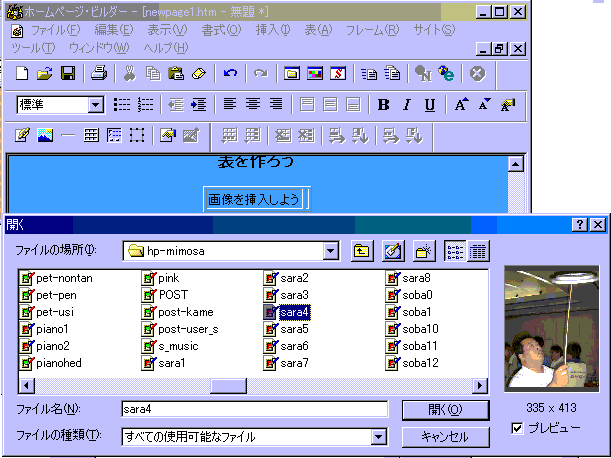
Task: Apply Bold formatting with B icon
Action: (x=383, y=104)
